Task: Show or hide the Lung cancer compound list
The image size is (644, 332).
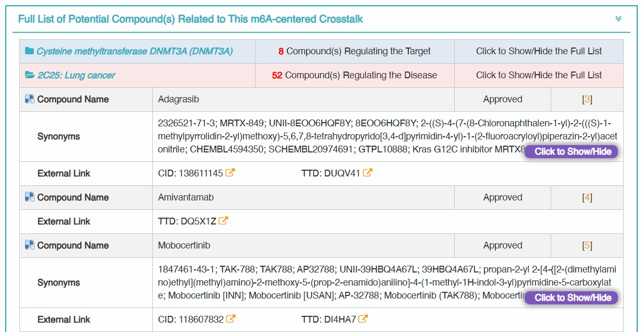Action: click(x=539, y=75)
